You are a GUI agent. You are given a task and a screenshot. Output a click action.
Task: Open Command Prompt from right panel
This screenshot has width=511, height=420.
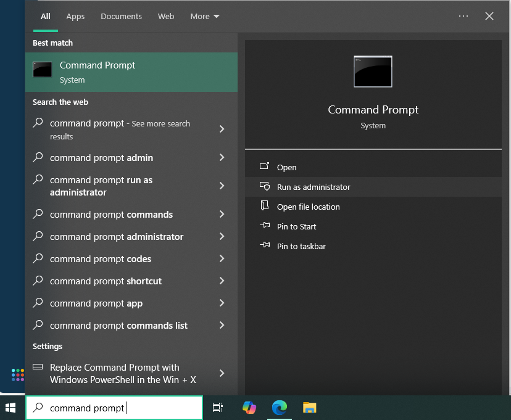click(373, 167)
